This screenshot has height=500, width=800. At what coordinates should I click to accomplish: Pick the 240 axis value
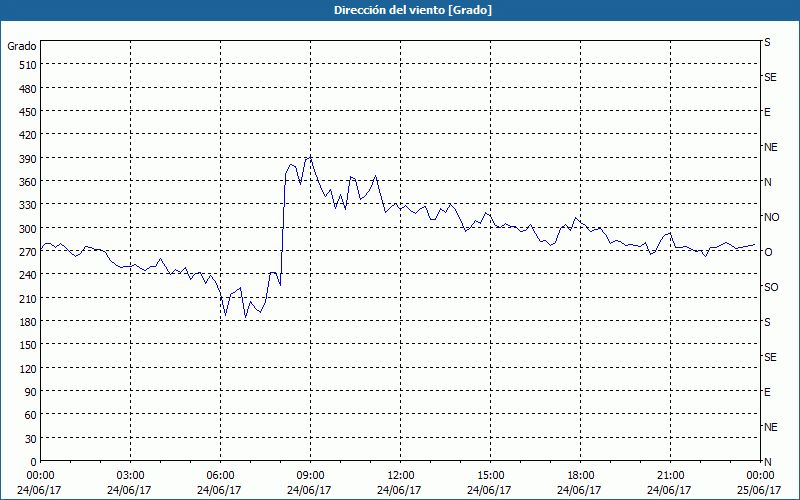[29, 275]
